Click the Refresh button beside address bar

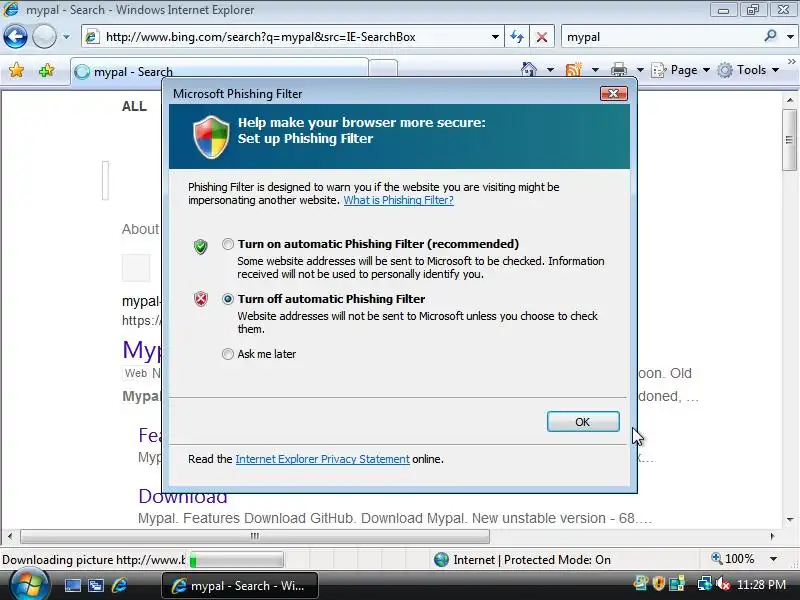[x=517, y=37]
